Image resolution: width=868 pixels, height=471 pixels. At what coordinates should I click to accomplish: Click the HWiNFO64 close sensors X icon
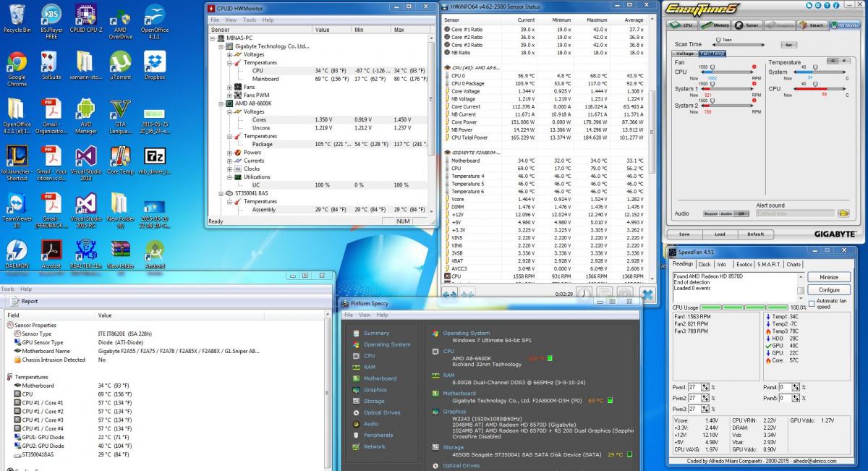[647, 294]
